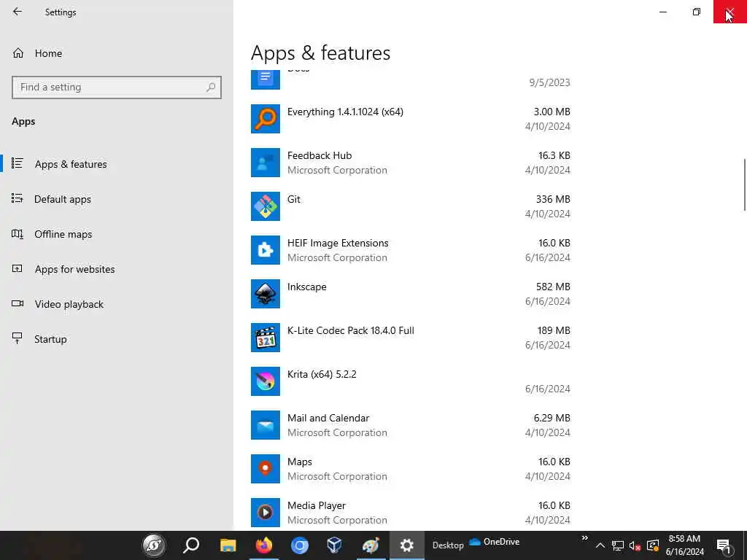Click the vertical scrollbar thumb

pyautogui.click(x=745, y=184)
